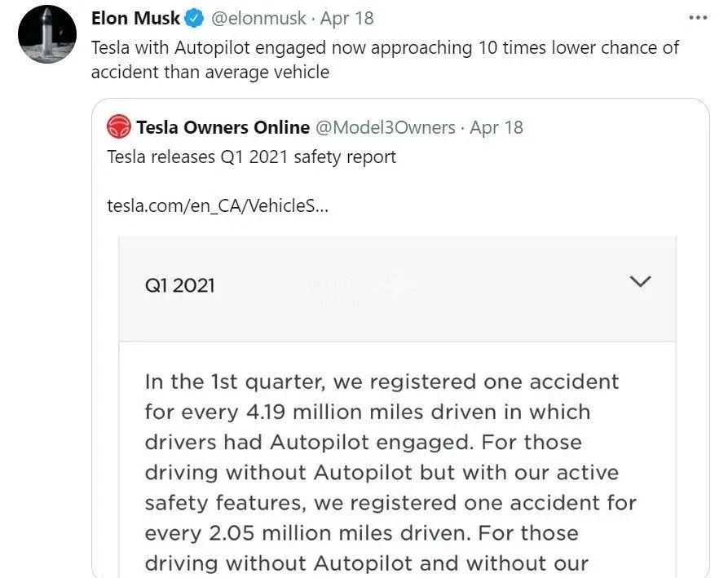Image resolution: width=728 pixels, height=578 pixels.
Task: Click Apr 18 timestamp beside @elonmusk
Action: coord(347,18)
